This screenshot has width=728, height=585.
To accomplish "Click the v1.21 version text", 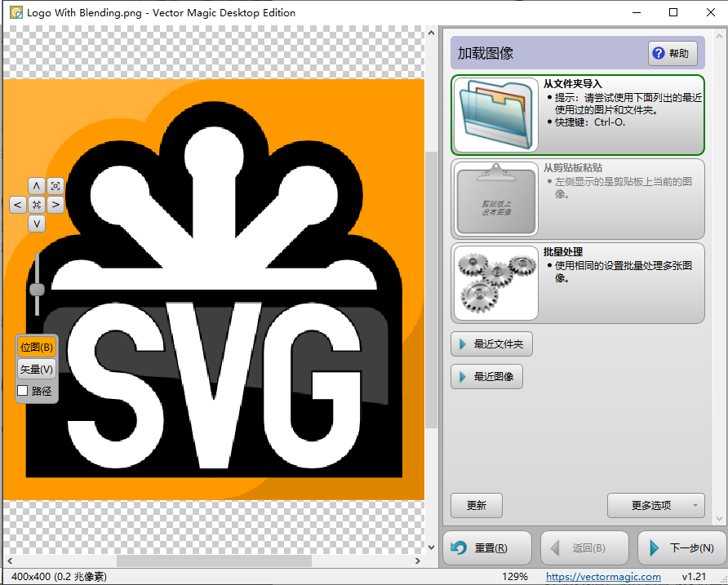I will [x=694, y=577].
